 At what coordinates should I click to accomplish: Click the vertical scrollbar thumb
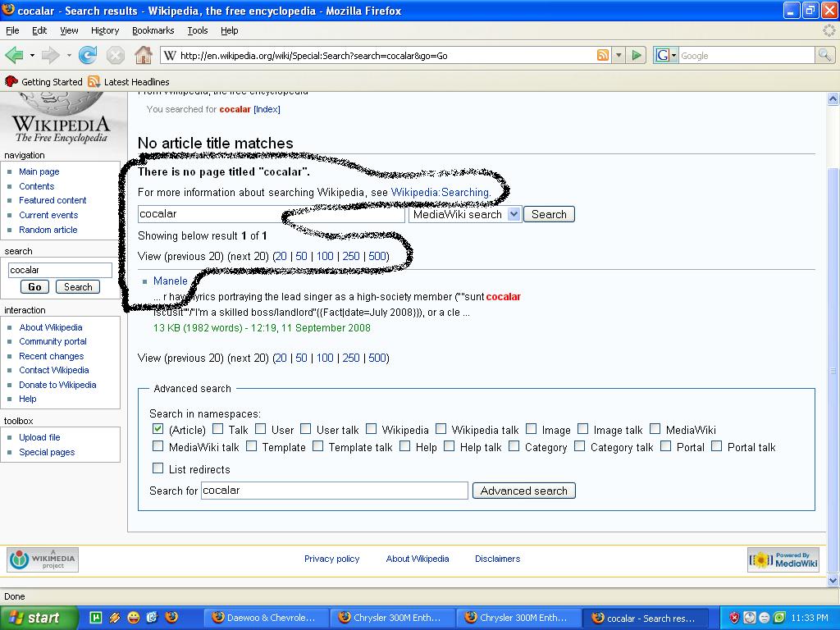[833, 370]
